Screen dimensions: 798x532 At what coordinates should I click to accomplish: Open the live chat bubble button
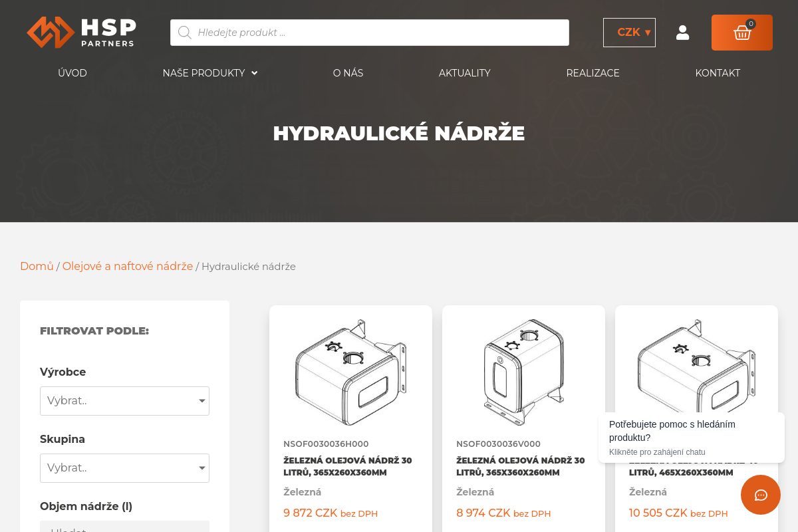[761, 495]
